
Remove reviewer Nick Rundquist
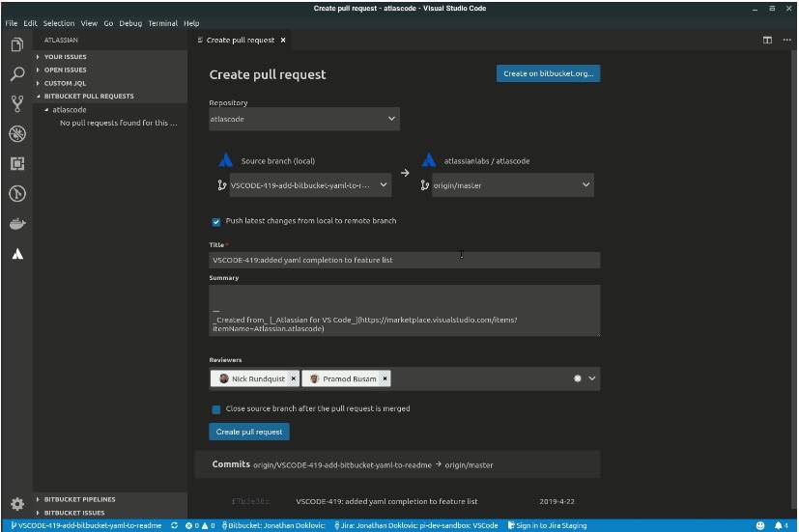coord(294,378)
